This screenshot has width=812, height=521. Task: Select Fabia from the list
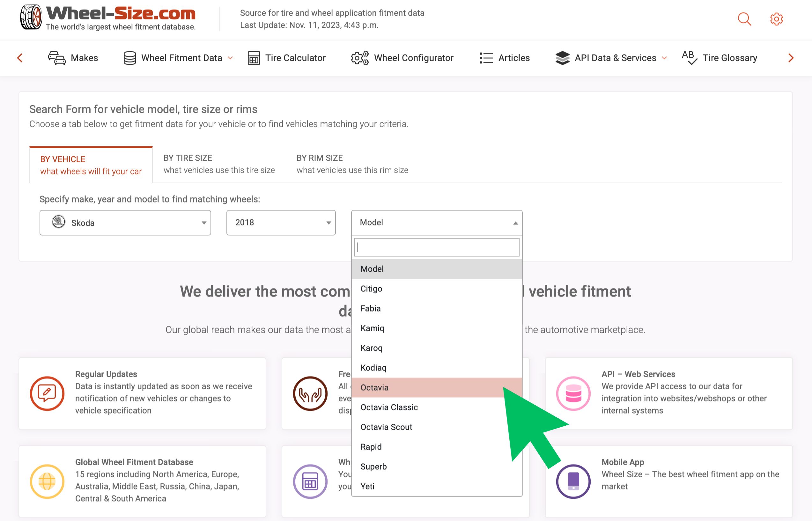(436, 309)
